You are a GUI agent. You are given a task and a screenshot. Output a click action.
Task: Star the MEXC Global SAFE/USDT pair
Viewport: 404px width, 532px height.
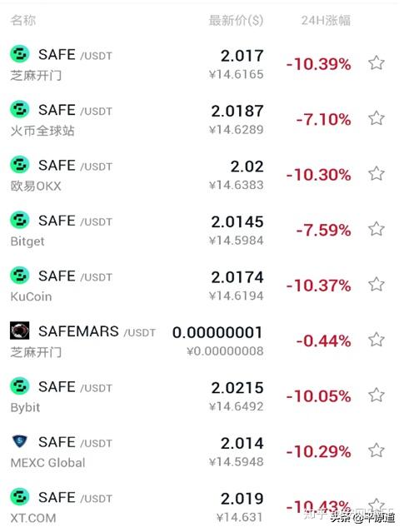click(377, 450)
